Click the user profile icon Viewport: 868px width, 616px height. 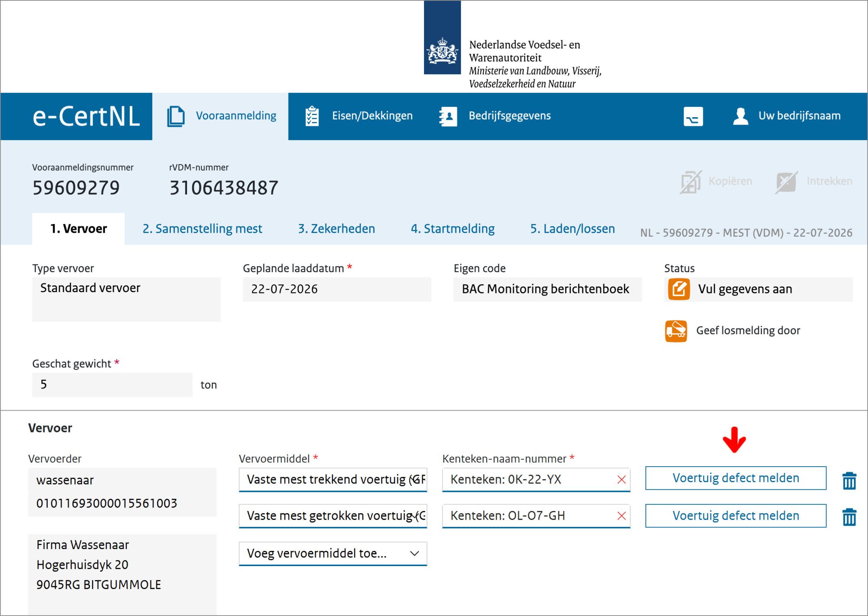[740, 116]
